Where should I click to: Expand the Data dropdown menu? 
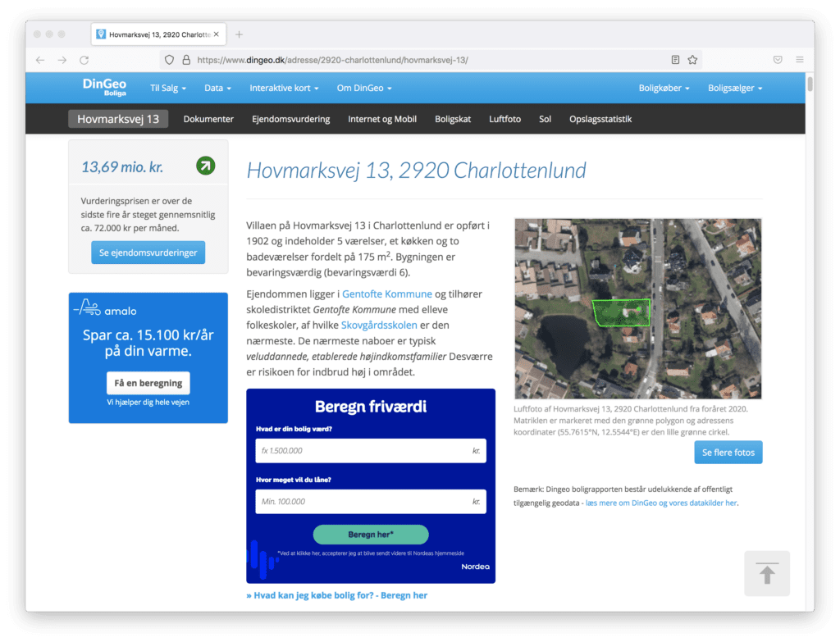click(217, 88)
